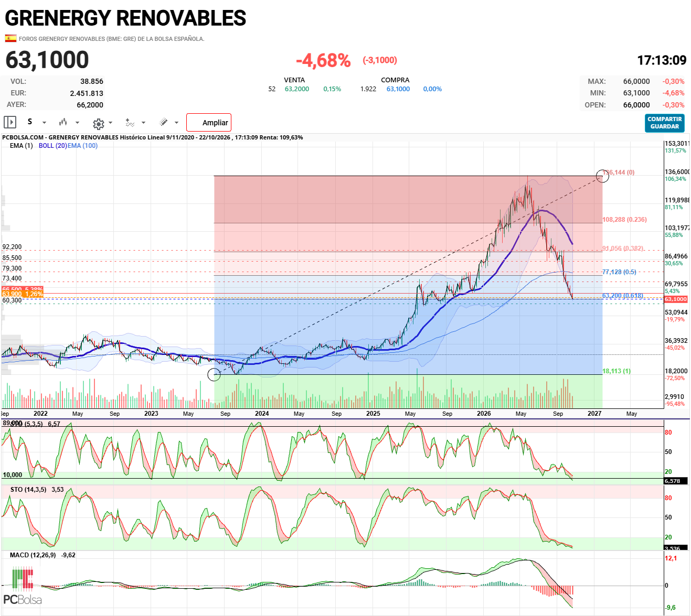Click the OPEN value 66,0000

point(636,105)
